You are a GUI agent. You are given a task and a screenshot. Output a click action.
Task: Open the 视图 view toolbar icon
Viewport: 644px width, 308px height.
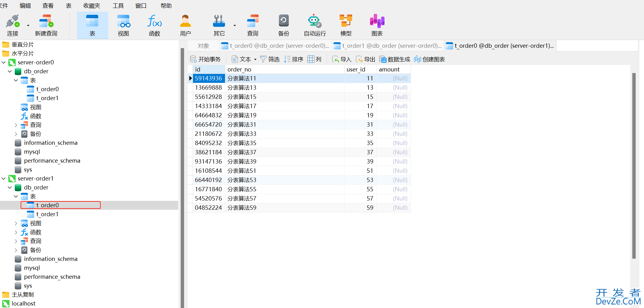click(123, 25)
